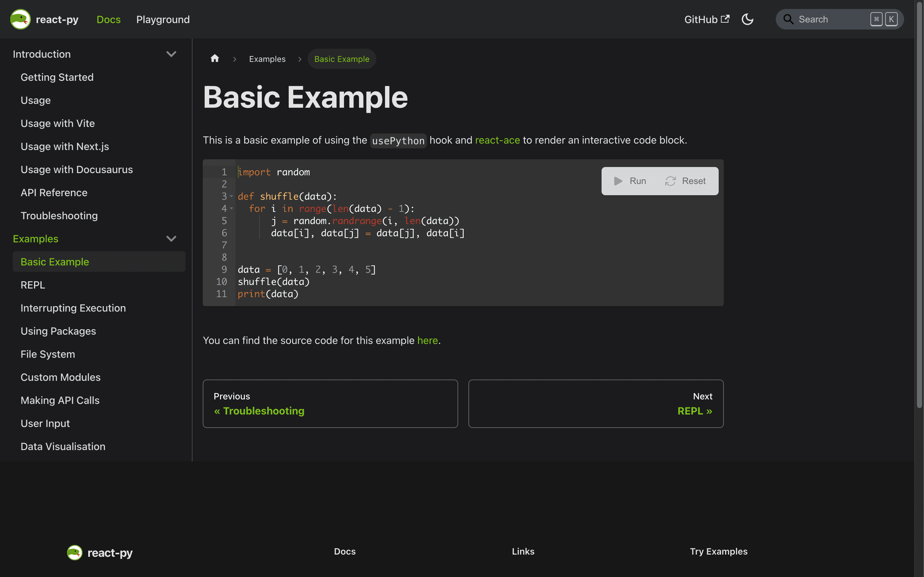This screenshot has height=577, width=924.
Task: Open Interrupting Execution in sidebar
Action: click(x=73, y=308)
